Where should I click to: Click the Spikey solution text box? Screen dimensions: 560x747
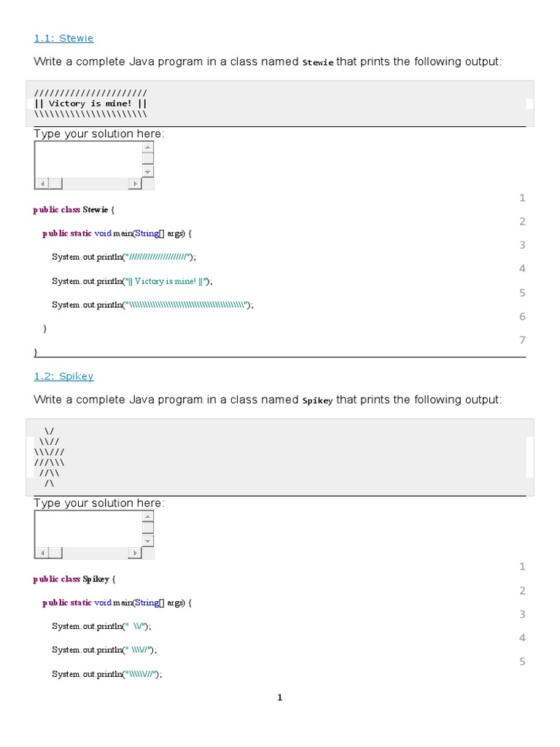tap(87, 527)
